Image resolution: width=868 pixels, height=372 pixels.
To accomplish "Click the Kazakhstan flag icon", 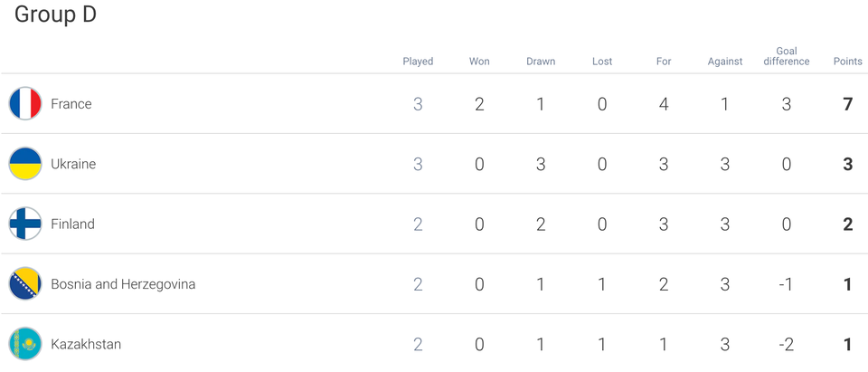I will [25, 344].
